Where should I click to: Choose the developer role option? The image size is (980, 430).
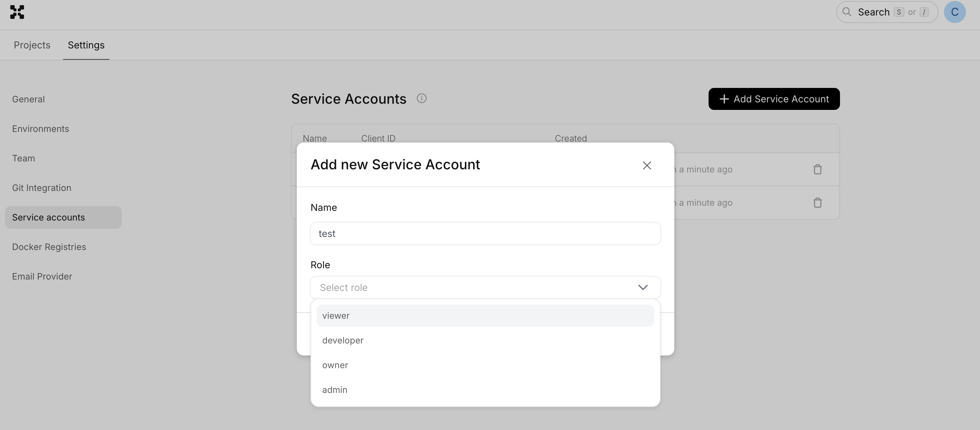pos(485,340)
